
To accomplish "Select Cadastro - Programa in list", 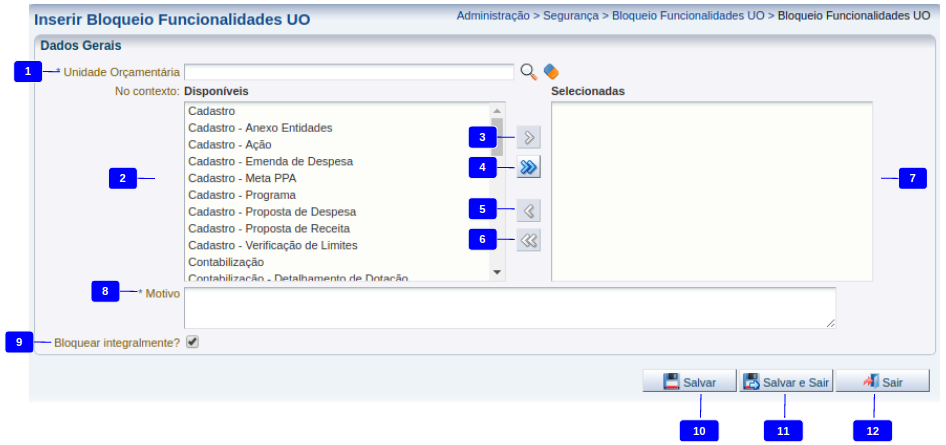I will pos(241,195).
